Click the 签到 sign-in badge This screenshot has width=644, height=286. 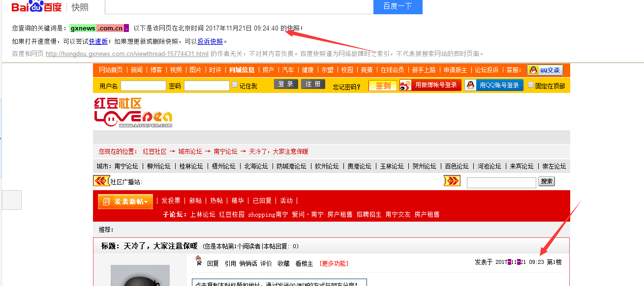[382, 84]
